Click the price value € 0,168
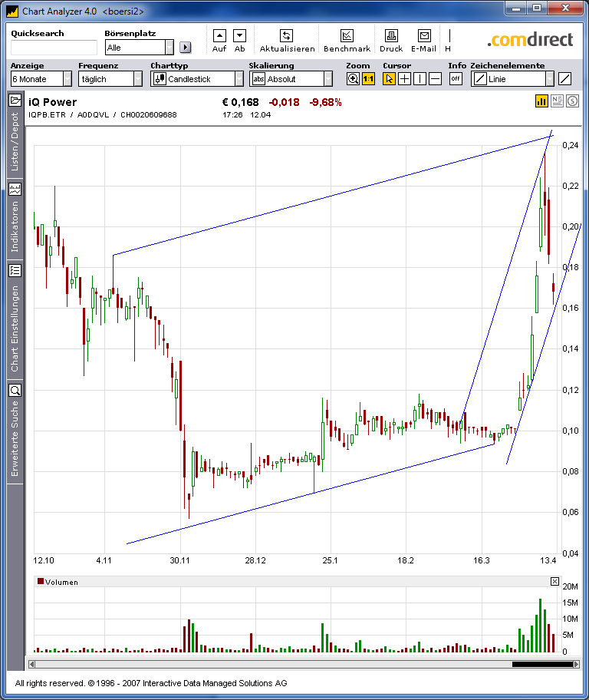 pos(241,102)
